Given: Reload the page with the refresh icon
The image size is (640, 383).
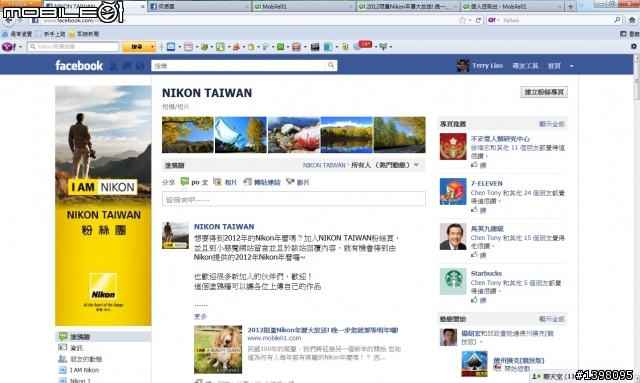Looking at the screenshot, I should 478,20.
